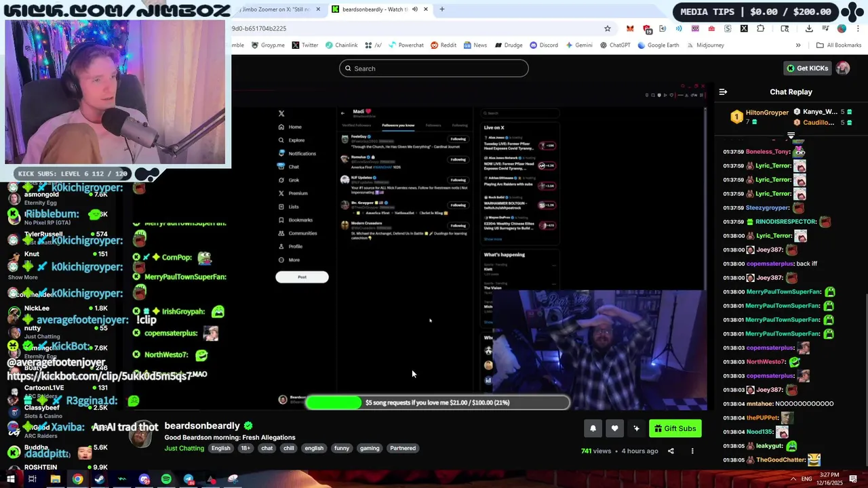Open the beardsonbeardly channel name link
The image size is (868, 488).
click(202, 426)
